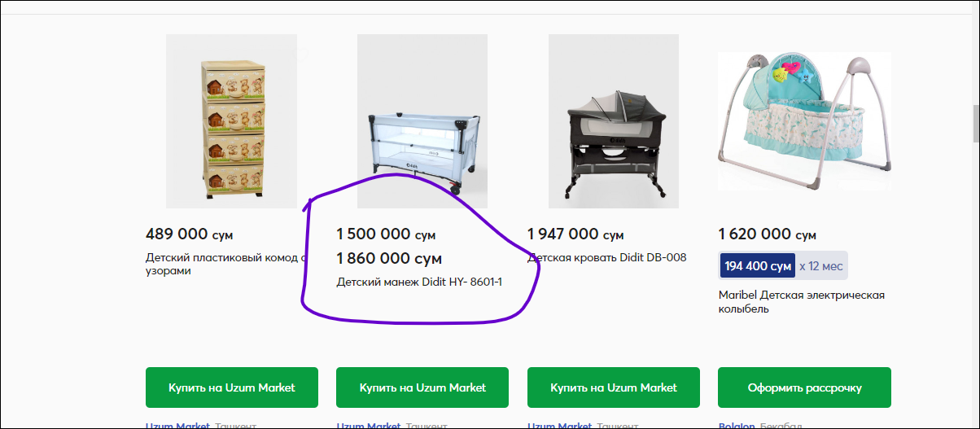Open 'Детская кровать Didit DB-008' title

click(606, 257)
